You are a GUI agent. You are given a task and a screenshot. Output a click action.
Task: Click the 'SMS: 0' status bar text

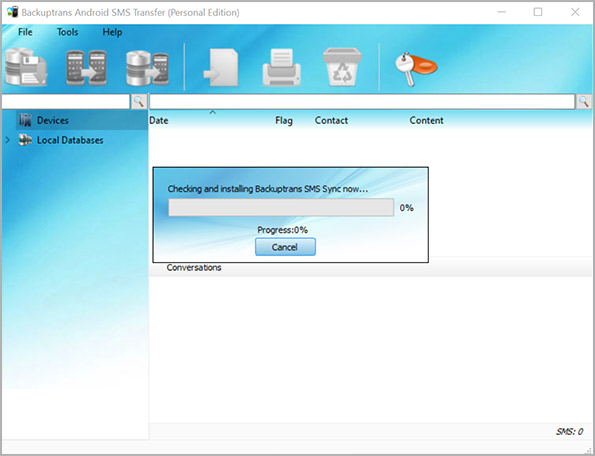pyautogui.click(x=569, y=432)
